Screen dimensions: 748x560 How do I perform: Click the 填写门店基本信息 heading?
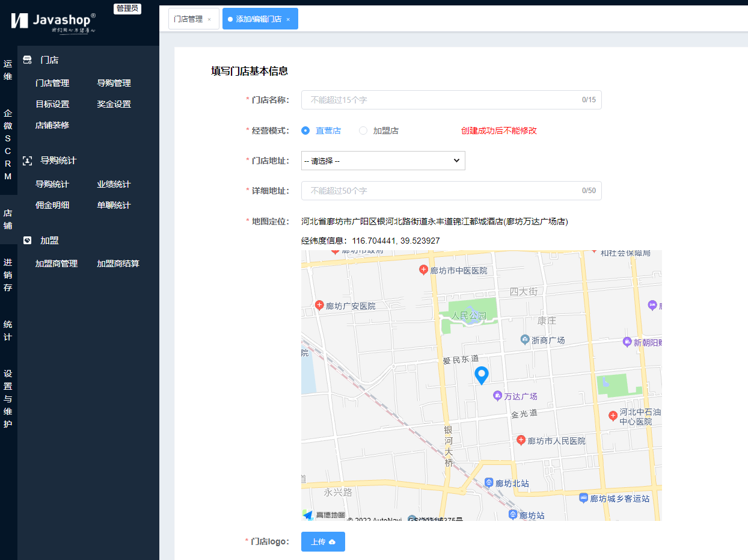click(x=250, y=71)
